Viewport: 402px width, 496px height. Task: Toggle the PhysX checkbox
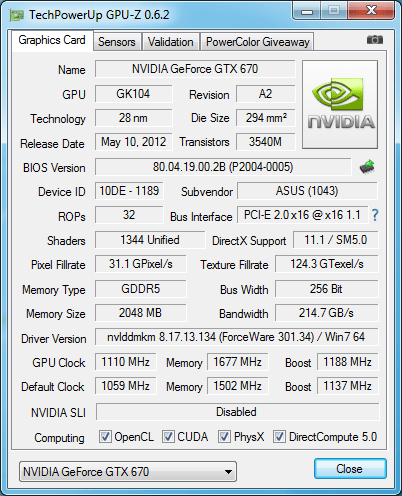[x=224, y=436]
